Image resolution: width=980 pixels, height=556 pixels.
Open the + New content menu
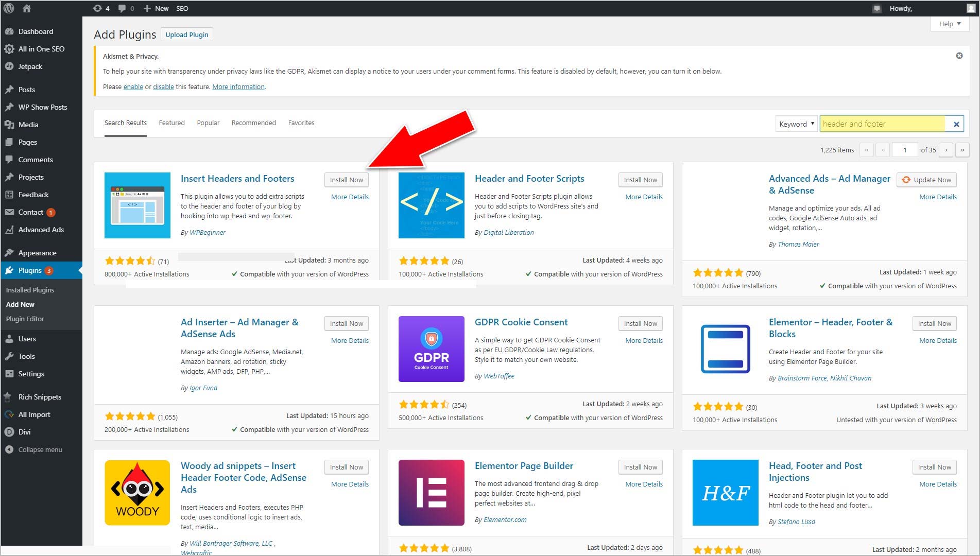156,8
